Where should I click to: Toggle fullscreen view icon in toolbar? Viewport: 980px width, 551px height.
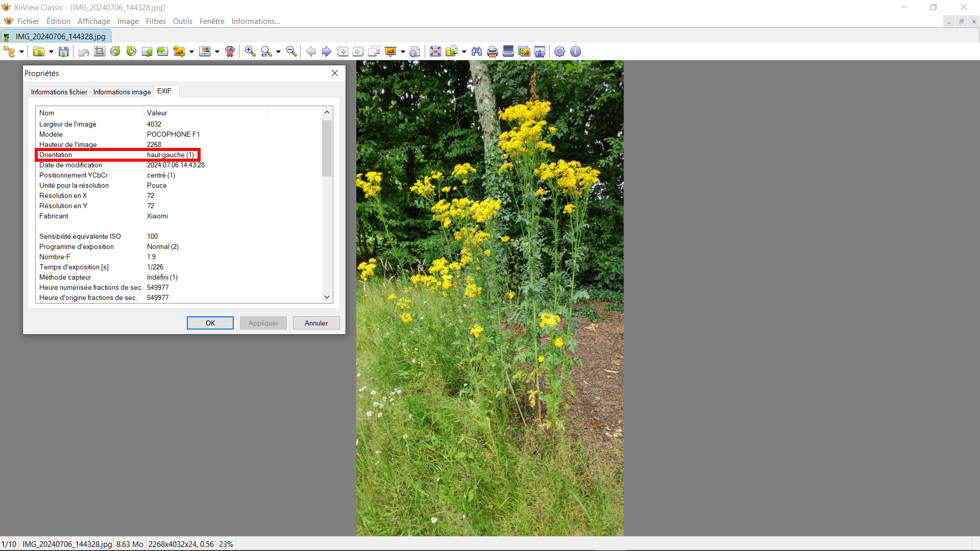[x=435, y=52]
